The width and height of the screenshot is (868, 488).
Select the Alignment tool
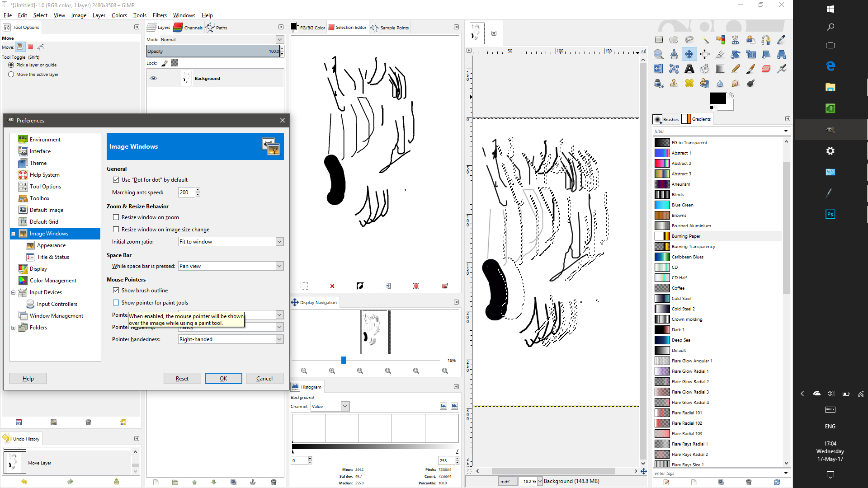[705, 54]
